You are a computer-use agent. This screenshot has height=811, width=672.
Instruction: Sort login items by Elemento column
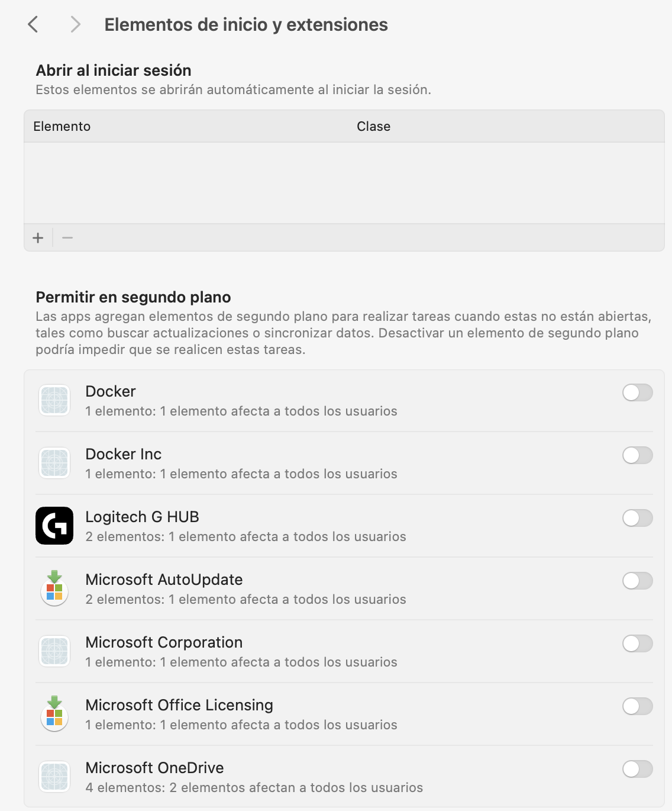coord(62,126)
